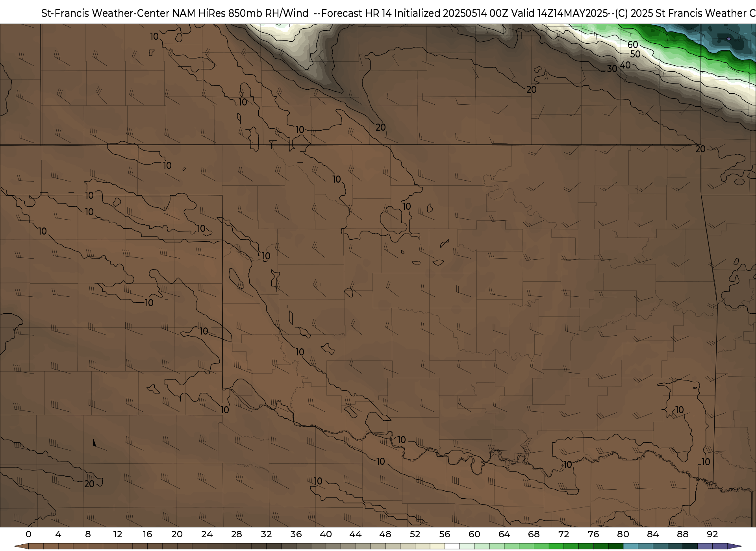Image resolution: width=756 pixels, height=551 pixels.
Task: Click the '12' colorbar tick label
Action: pos(118,534)
